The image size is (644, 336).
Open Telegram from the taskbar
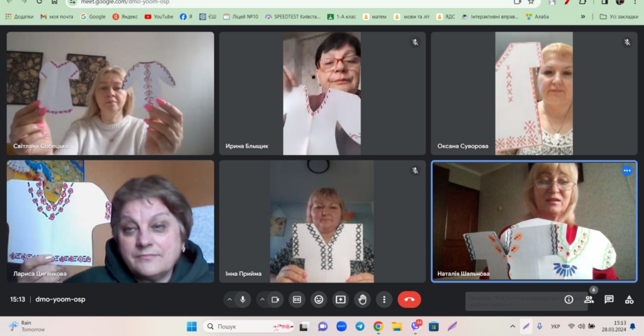(360, 327)
